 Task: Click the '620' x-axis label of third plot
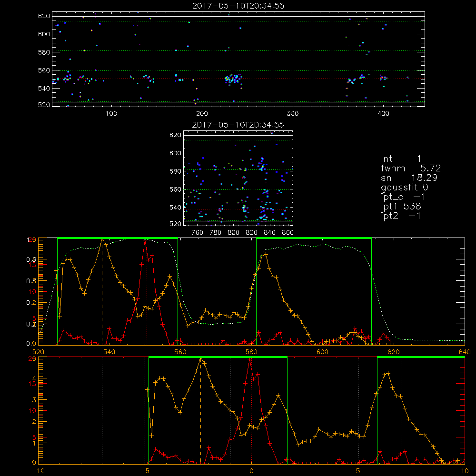point(394,352)
